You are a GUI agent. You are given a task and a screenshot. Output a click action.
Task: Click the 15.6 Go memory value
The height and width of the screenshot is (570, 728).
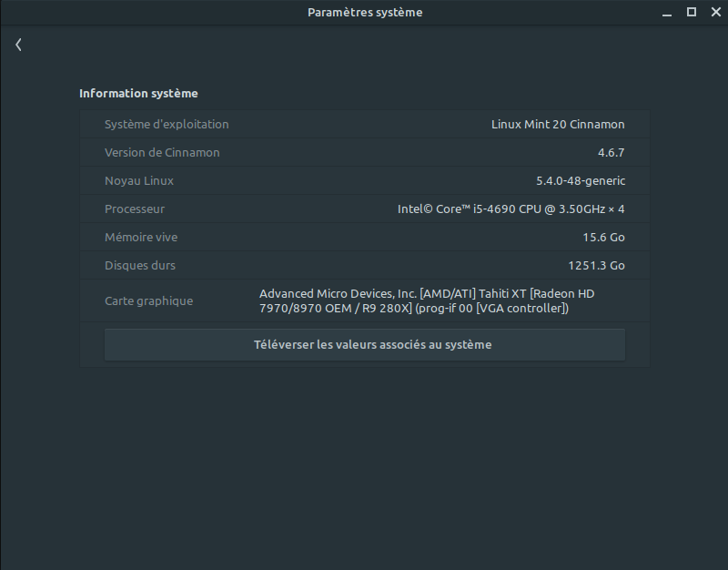[603, 238]
